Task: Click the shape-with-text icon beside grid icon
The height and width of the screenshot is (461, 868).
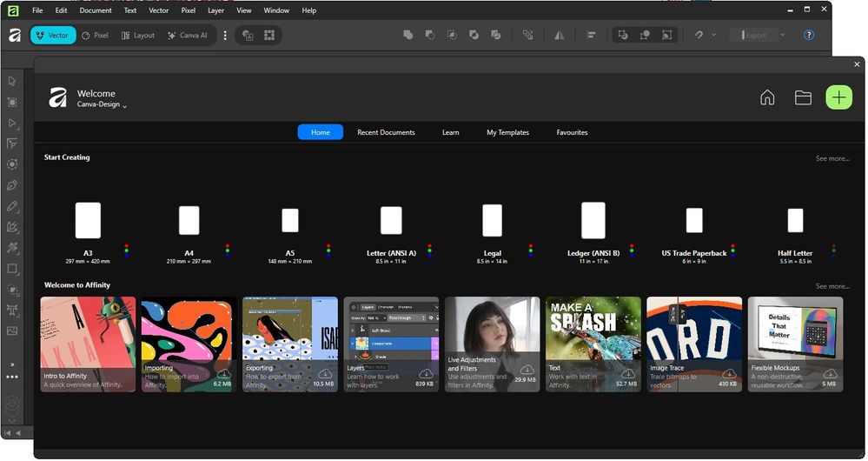Action: [x=248, y=36]
